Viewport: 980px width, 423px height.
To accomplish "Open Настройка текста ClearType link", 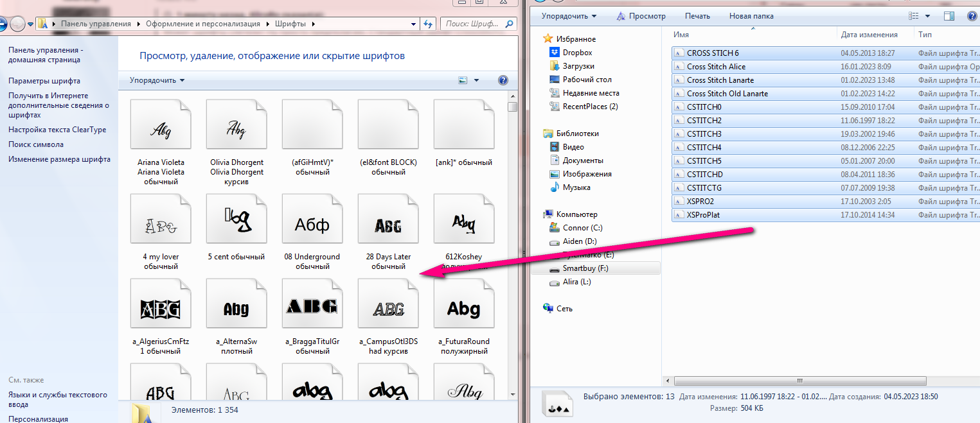I will click(57, 130).
